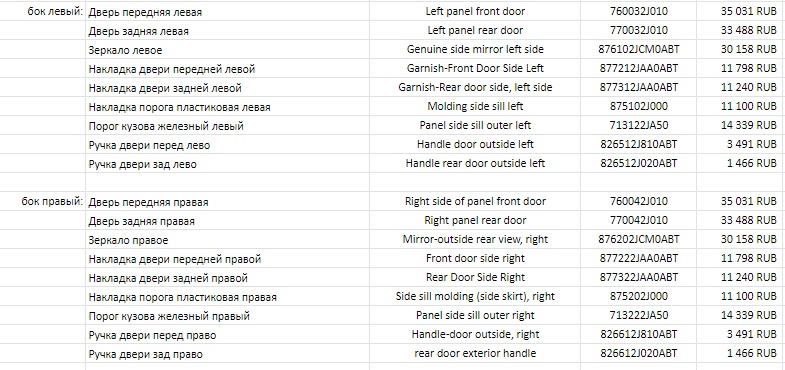This screenshot has height=370, width=785.
Task: Select part number 770042J010
Action: click(638, 221)
